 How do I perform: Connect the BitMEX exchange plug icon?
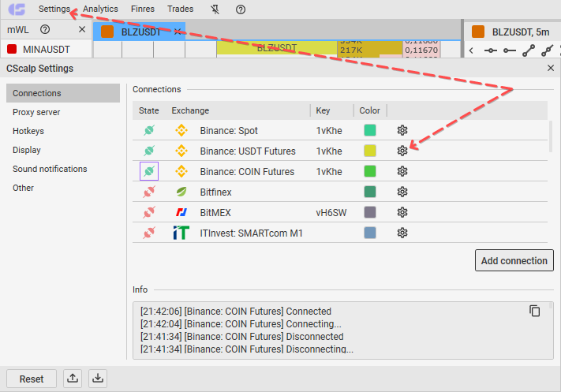coord(149,212)
